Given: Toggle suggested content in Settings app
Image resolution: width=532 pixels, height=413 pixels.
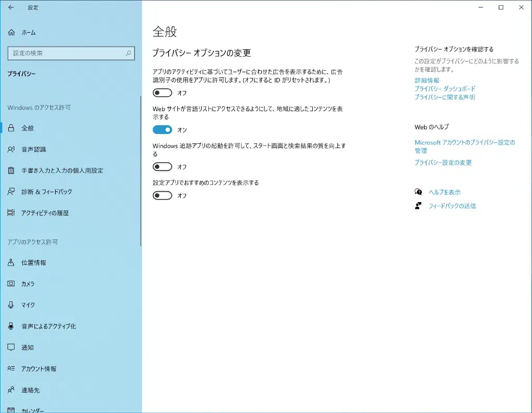Looking at the screenshot, I should pos(162,196).
